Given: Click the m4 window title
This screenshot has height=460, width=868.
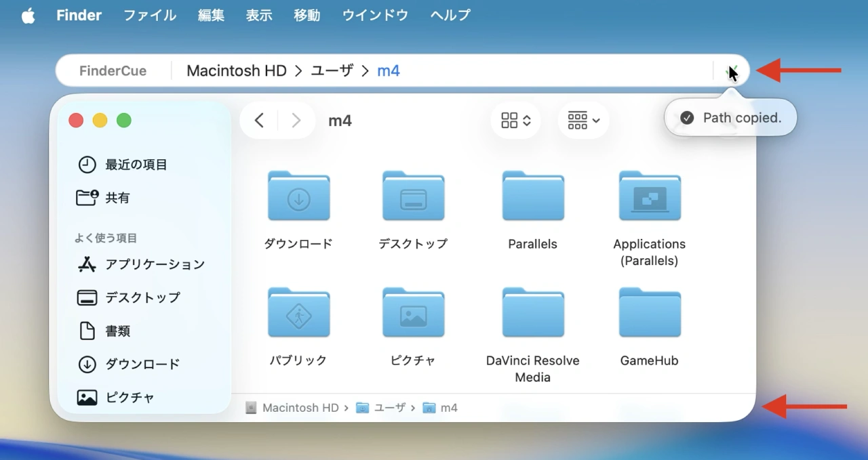Looking at the screenshot, I should point(340,121).
